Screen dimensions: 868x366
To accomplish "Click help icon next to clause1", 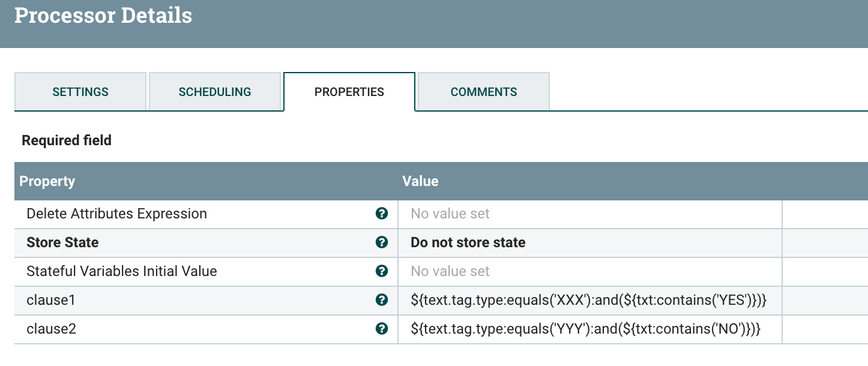I will click(381, 300).
